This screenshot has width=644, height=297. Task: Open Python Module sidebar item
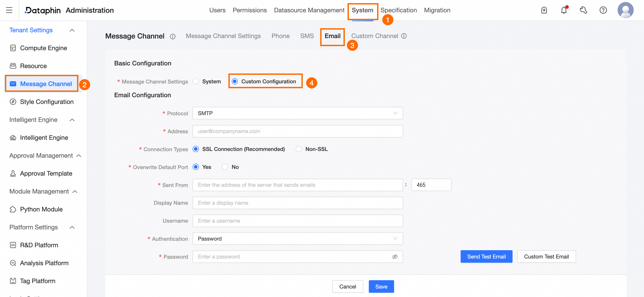point(41,209)
